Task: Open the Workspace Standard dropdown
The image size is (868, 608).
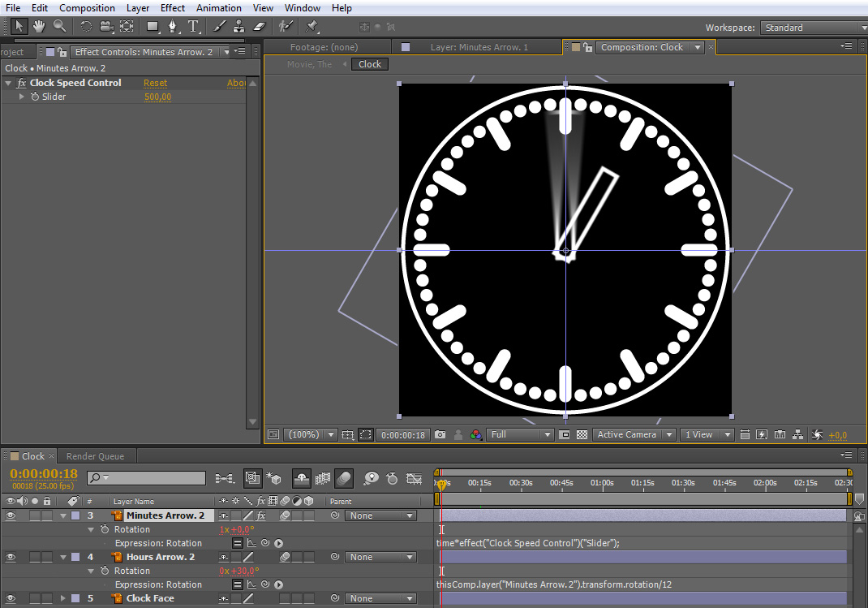Action: tap(813, 27)
